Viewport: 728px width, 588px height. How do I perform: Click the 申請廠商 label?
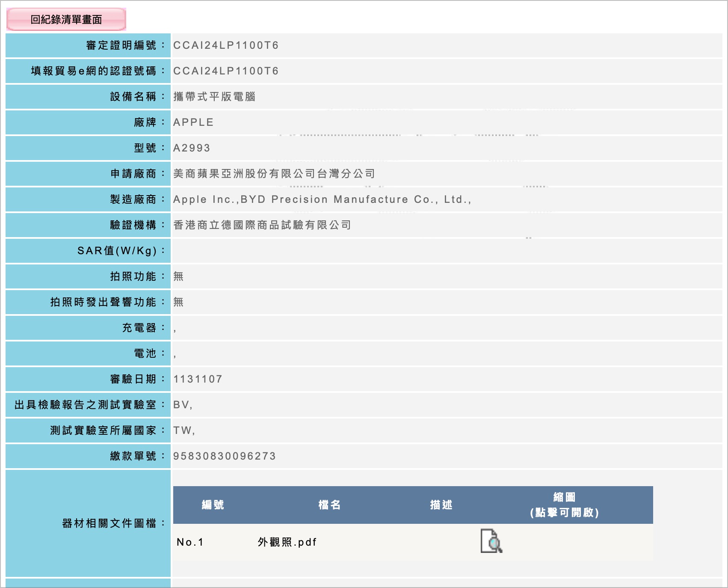point(137,174)
